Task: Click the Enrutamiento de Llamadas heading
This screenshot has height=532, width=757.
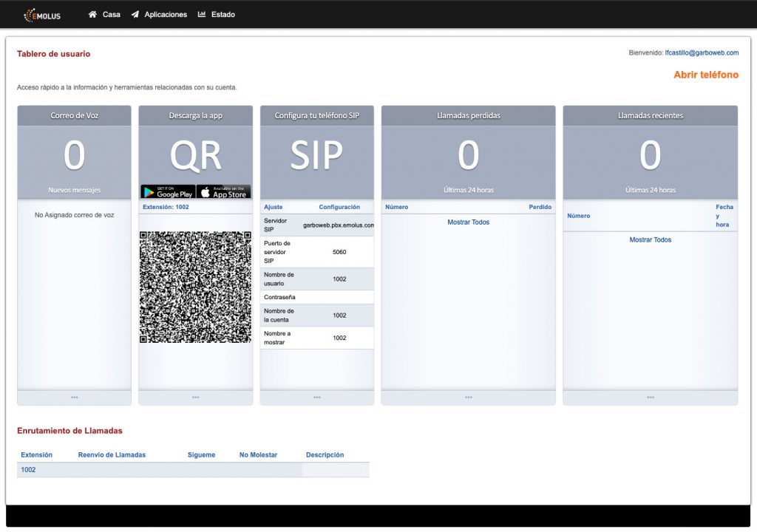Action: tap(69, 431)
